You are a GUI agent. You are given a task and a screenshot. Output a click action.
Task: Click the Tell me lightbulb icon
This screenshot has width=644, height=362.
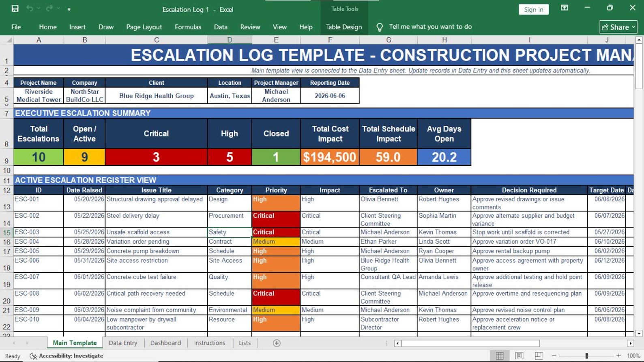[x=380, y=27]
